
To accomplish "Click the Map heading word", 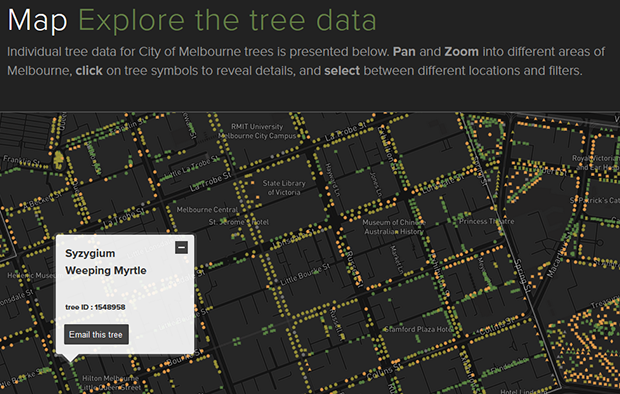I will coord(38,20).
